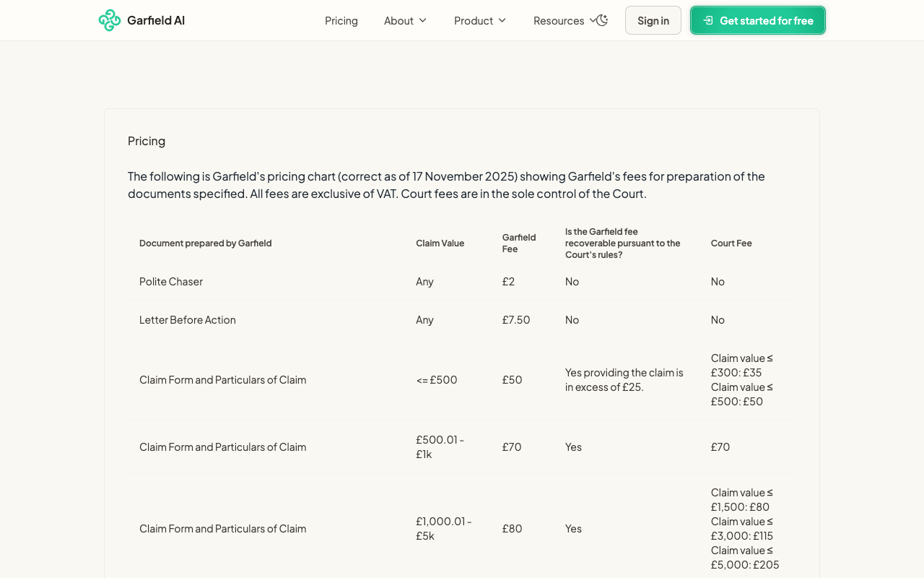Click the pricing chart intro paragraph
924x578 pixels.
(x=446, y=185)
